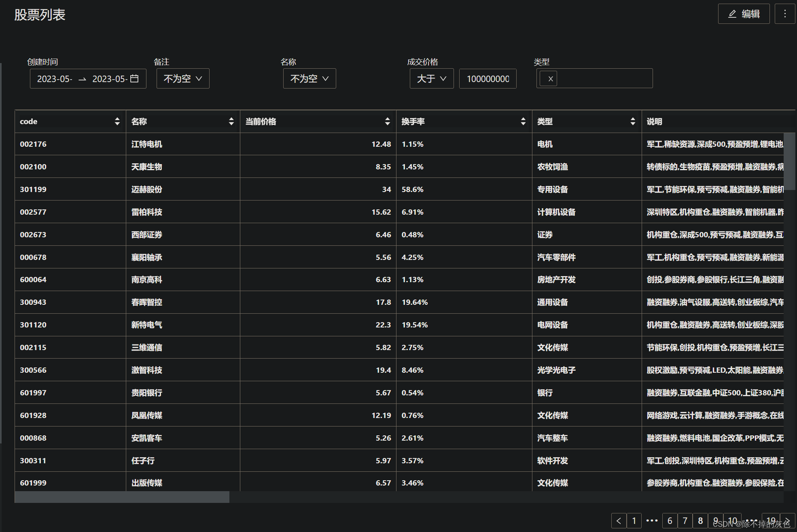This screenshot has height=532, width=797.
Task: Go to page 6
Action: (670, 521)
